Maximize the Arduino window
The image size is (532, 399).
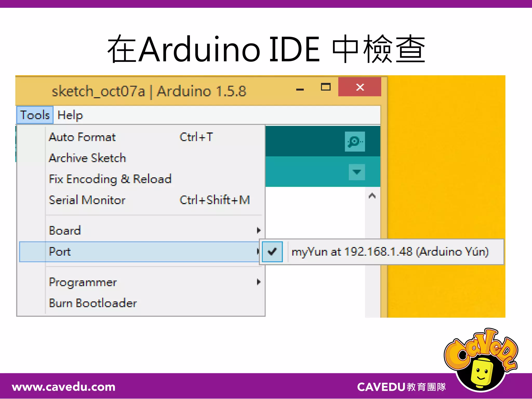[x=326, y=87]
